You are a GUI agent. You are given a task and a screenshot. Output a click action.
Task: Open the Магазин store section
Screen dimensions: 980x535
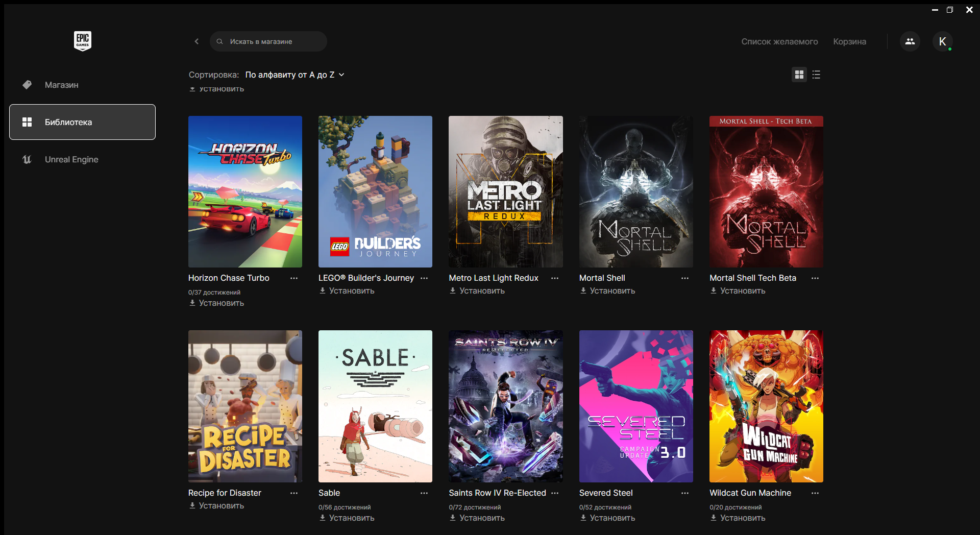click(82, 85)
